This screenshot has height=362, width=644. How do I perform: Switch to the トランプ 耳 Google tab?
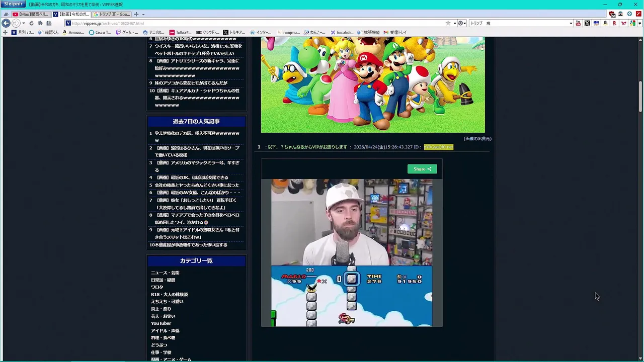112,14
